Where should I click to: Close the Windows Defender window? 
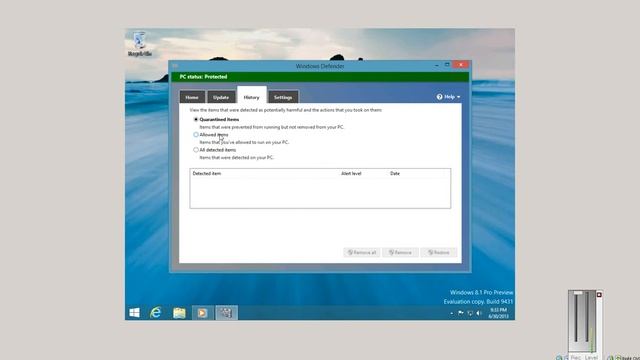pos(461,64)
